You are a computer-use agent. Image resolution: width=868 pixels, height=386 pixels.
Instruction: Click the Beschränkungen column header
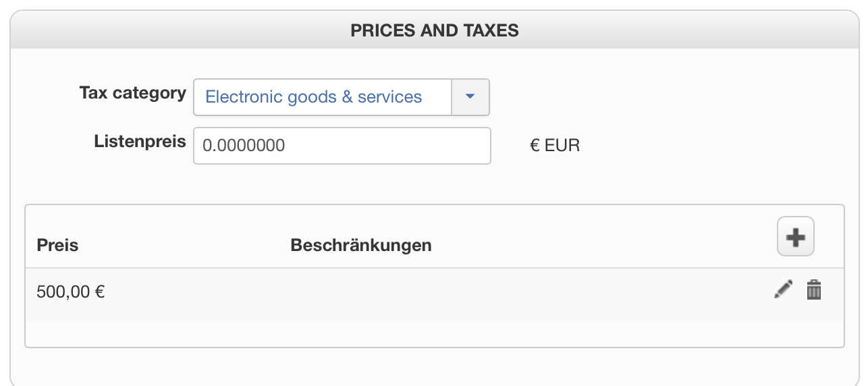(x=360, y=245)
